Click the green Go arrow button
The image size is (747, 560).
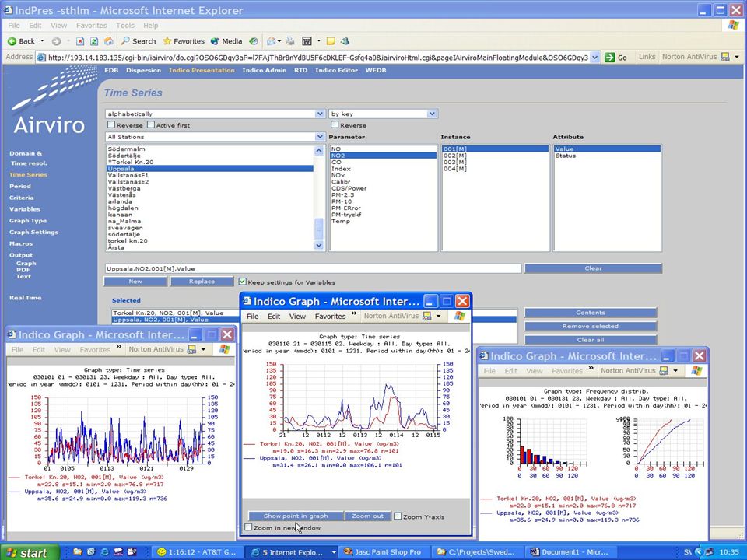click(610, 57)
